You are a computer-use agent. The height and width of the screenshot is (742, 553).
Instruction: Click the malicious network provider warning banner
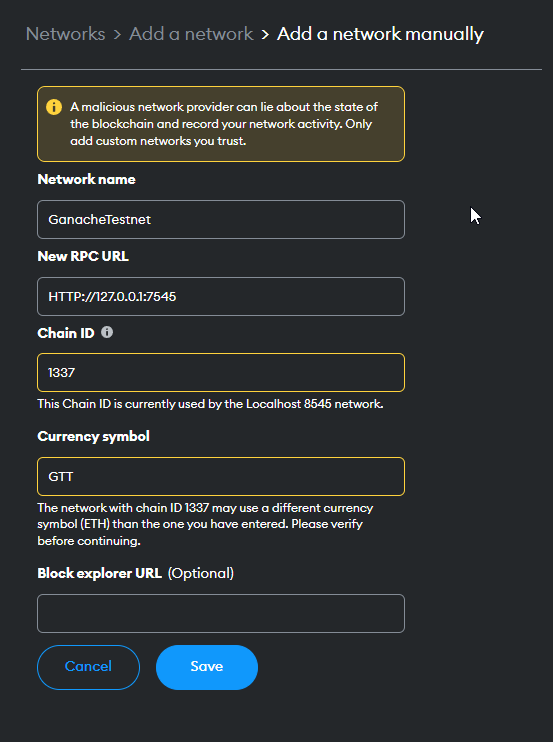[x=221, y=124]
